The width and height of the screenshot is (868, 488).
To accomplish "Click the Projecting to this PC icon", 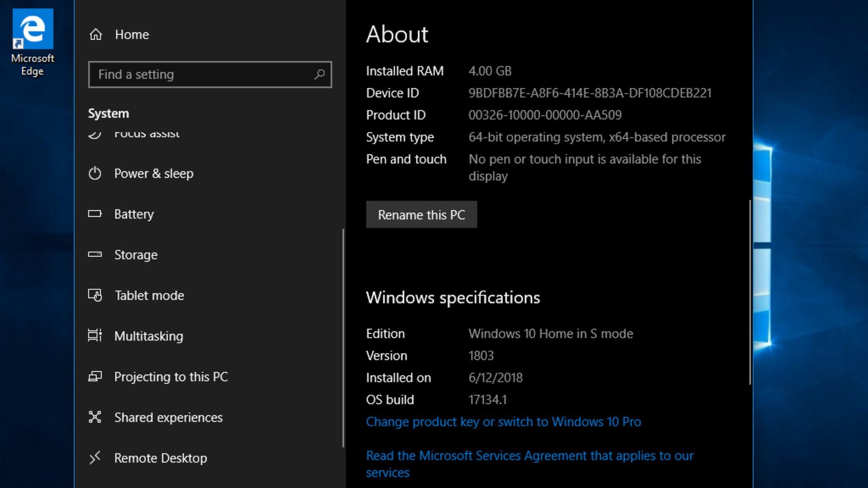I will 95,377.
